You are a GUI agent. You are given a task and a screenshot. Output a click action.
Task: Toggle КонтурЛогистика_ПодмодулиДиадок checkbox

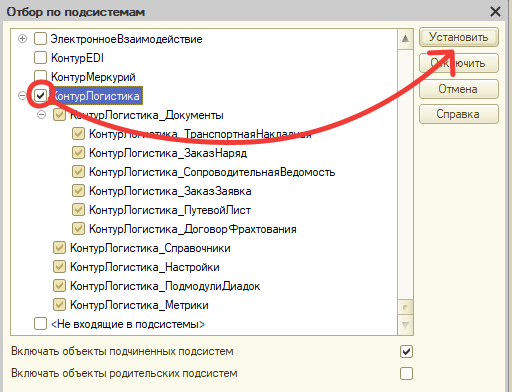59,286
